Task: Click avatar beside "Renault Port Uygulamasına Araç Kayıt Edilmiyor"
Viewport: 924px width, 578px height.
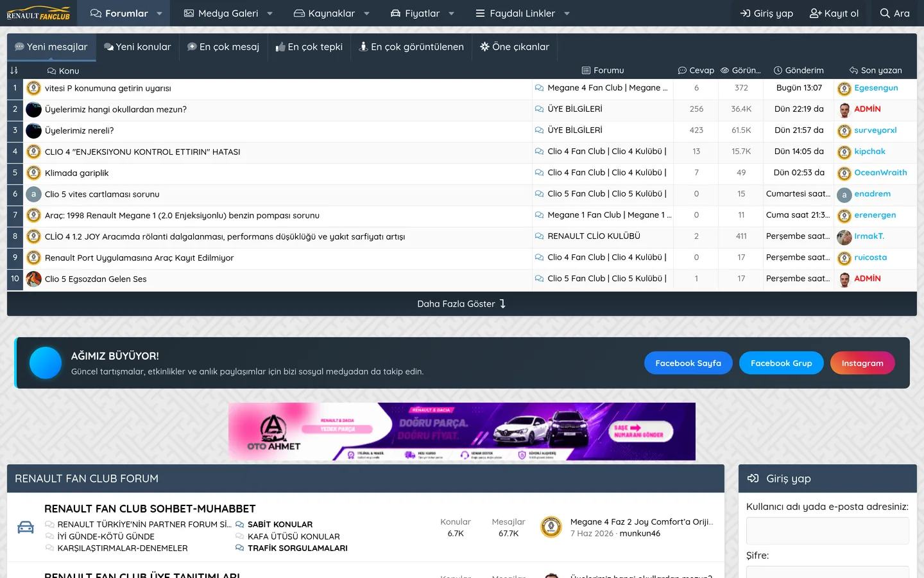Action: (x=34, y=258)
